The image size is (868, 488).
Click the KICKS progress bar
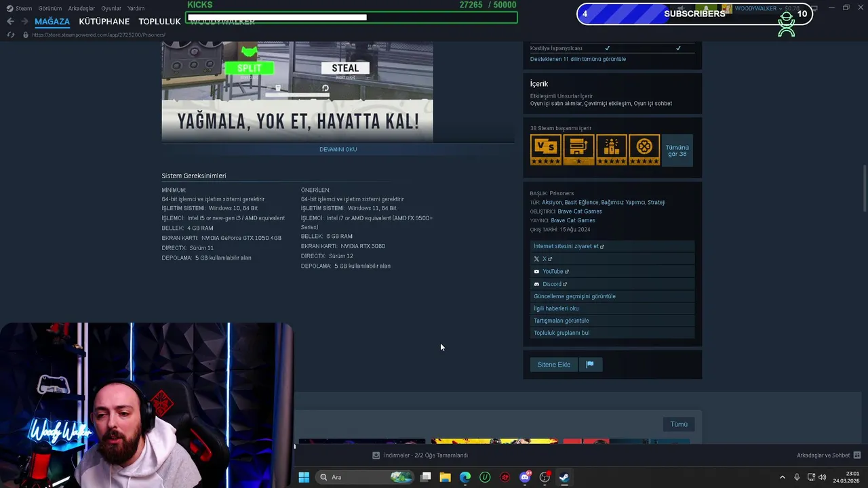tap(351, 18)
